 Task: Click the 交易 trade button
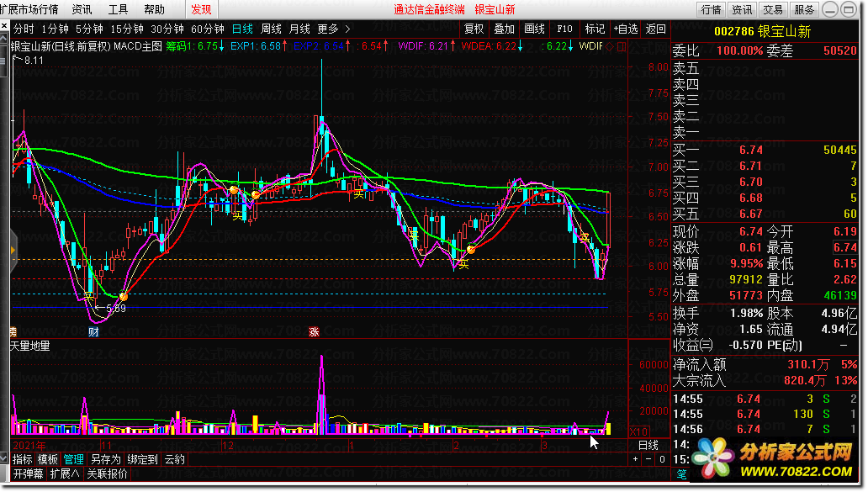click(773, 9)
